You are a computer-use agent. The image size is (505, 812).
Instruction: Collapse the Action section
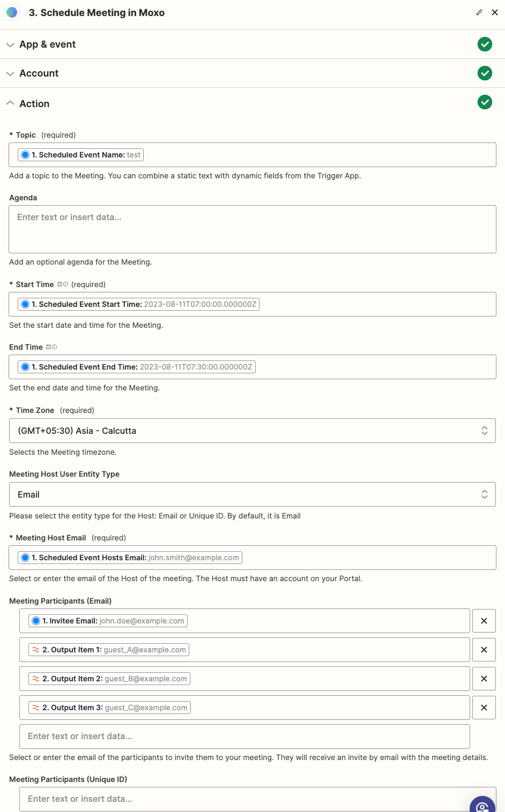click(34, 103)
